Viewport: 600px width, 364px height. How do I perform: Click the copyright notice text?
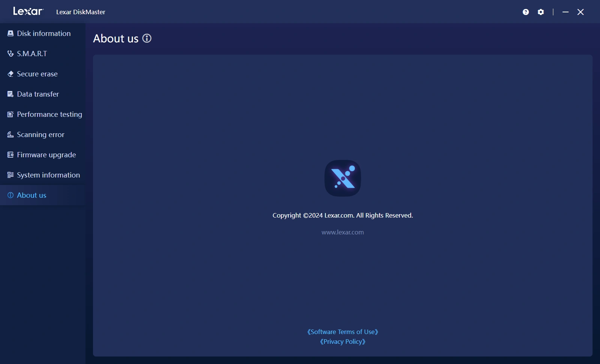coord(343,215)
